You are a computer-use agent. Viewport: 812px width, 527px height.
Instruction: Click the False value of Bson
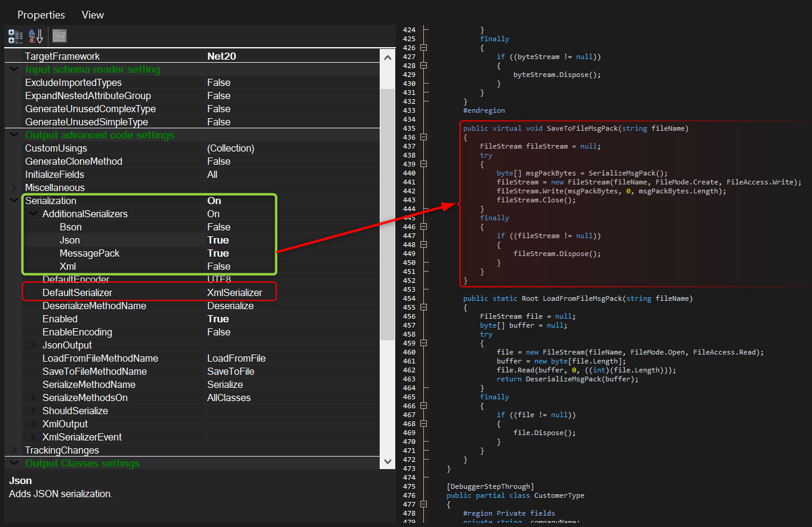[219, 227]
